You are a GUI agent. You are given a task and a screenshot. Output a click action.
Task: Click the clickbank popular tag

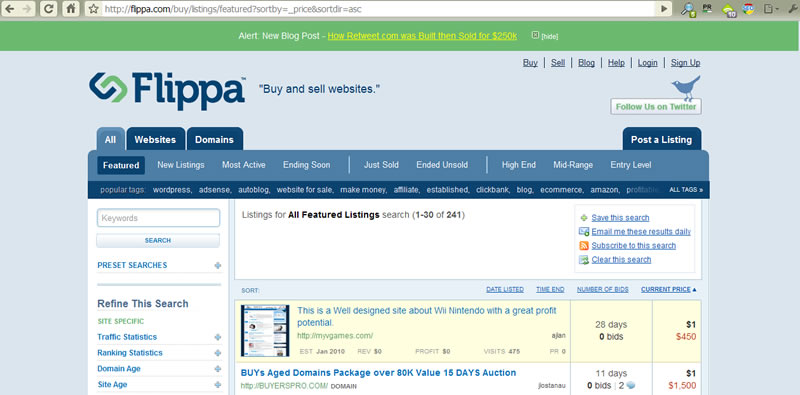(492, 190)
